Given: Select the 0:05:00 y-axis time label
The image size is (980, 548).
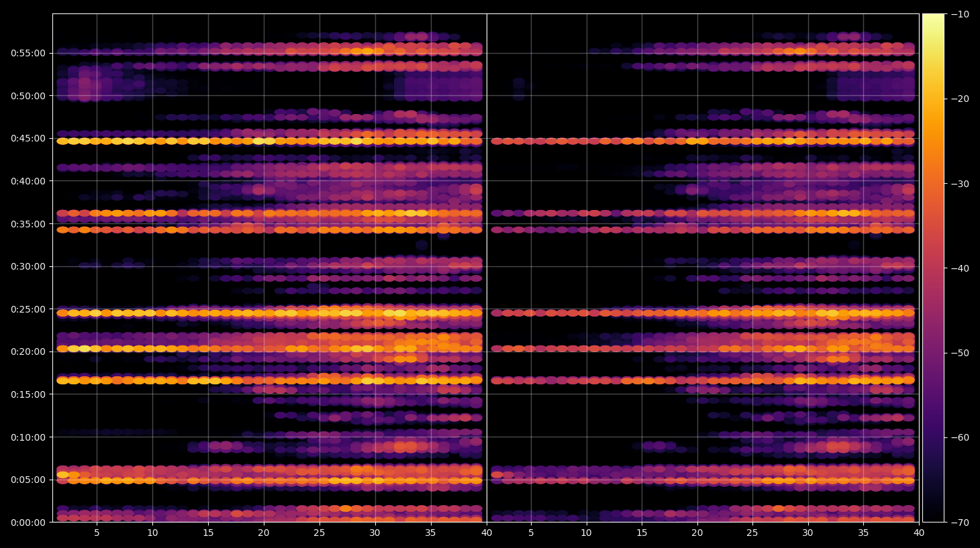Looking at the screenshot, I should [x=28, y=480].
